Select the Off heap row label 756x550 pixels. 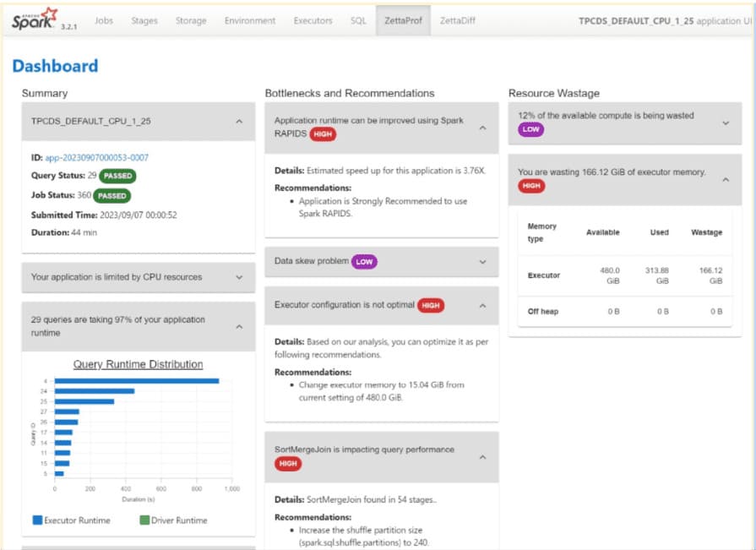[x=543, y=312]
